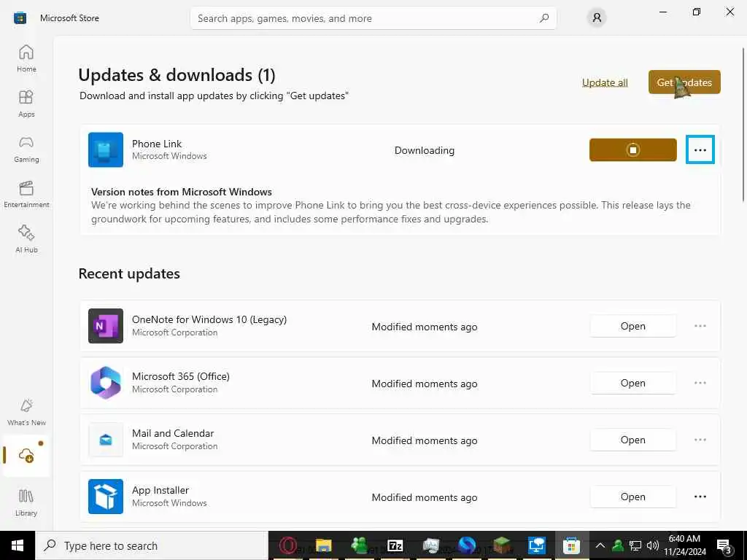Screen dimensions: 747x560
Task: Open more options for App Installer
Action: click(x=700, y=497)
